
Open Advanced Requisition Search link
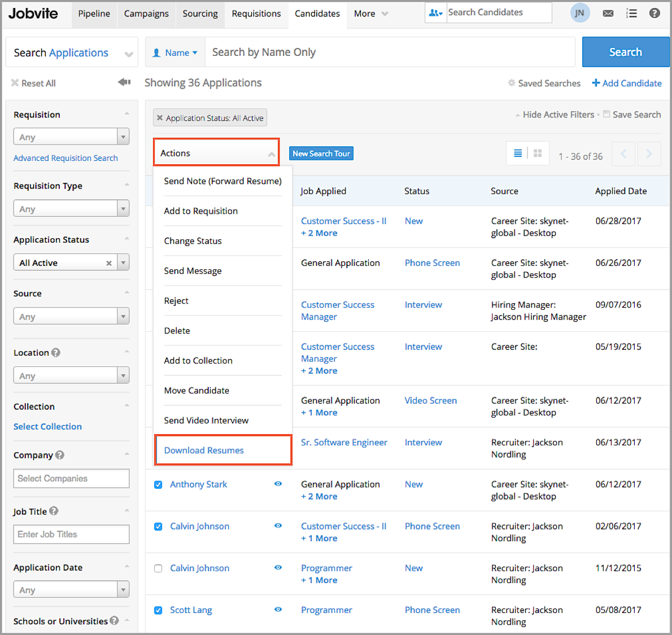pos(66,158)
